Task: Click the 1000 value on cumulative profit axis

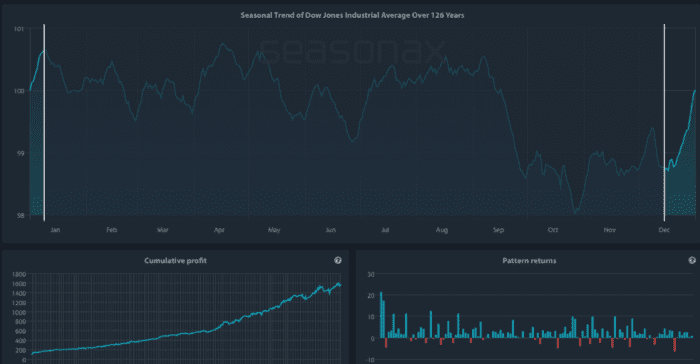Action: [x=19, y=312]
